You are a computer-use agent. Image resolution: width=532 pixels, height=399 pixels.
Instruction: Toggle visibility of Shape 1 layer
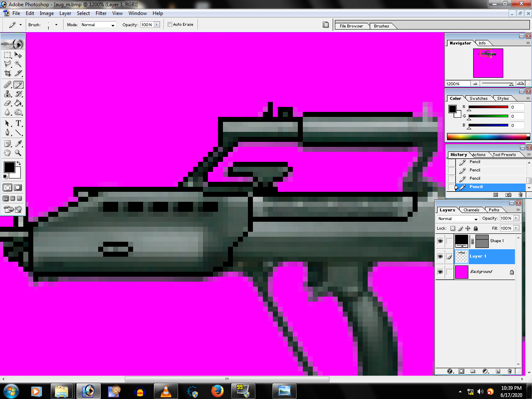coord(440,241)
